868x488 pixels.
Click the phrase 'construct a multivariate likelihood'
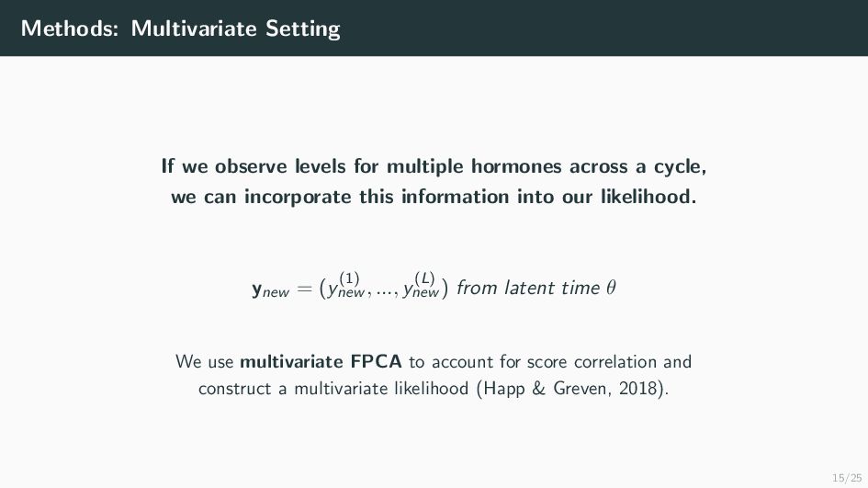(x=334, y=389)
